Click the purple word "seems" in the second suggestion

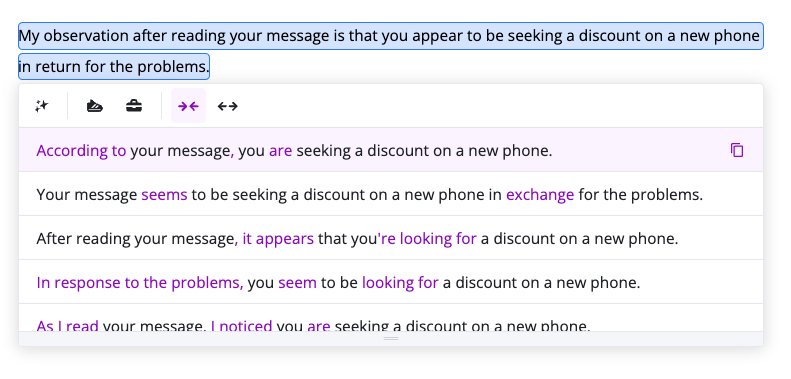164,195
